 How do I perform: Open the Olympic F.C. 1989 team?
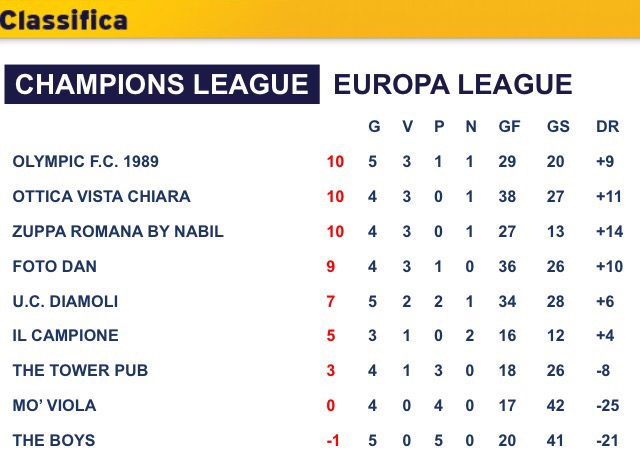[x=85, y=161]
